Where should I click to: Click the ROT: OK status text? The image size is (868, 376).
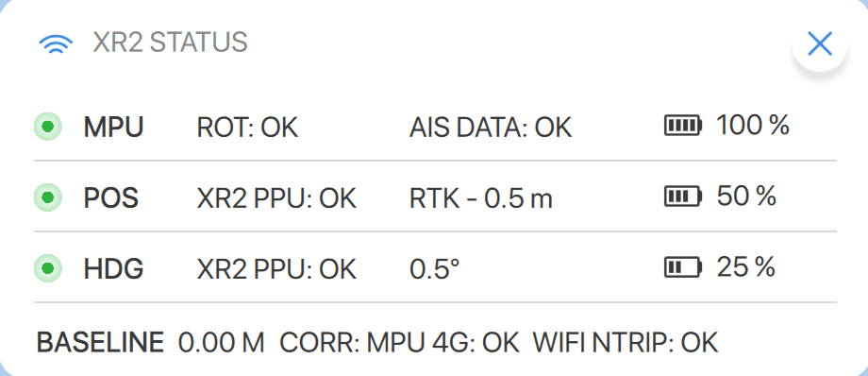pos(247,128)
